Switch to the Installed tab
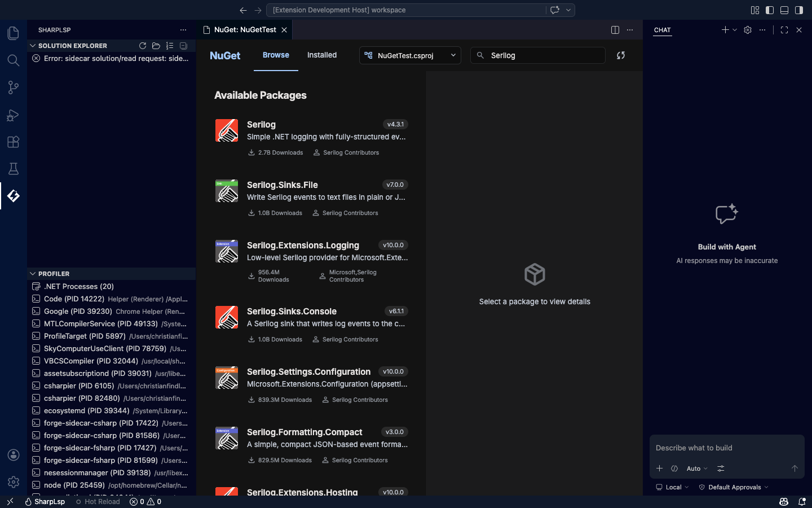The width and height of the screenshot is (812, 508). pyautogui.click(x=322, y=55)
